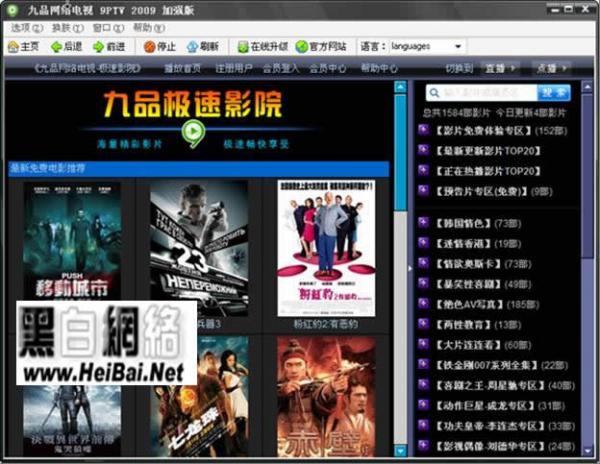Image resolution: width=600 pixels, height=464 pixels.
Task: Click icon beside 喜剧之王-周星驰专区
Action: (423, 384)
